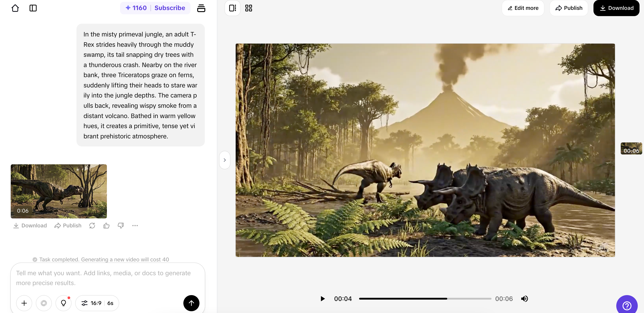Open the three-dot more options menu
644x313 pixels.
coord(135,226)
